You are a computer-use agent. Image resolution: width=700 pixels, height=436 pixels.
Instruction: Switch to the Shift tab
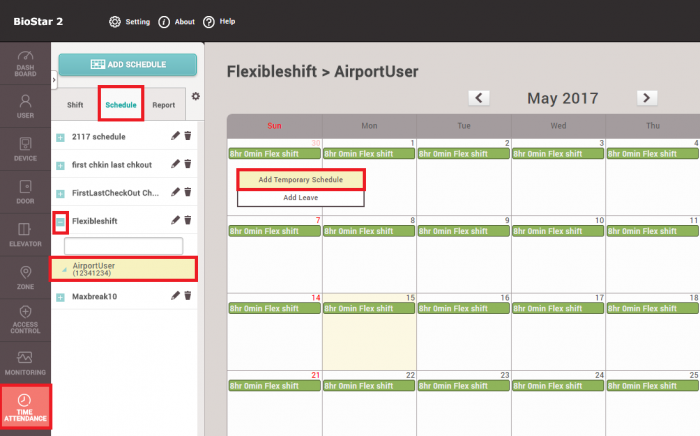[75, 104]
